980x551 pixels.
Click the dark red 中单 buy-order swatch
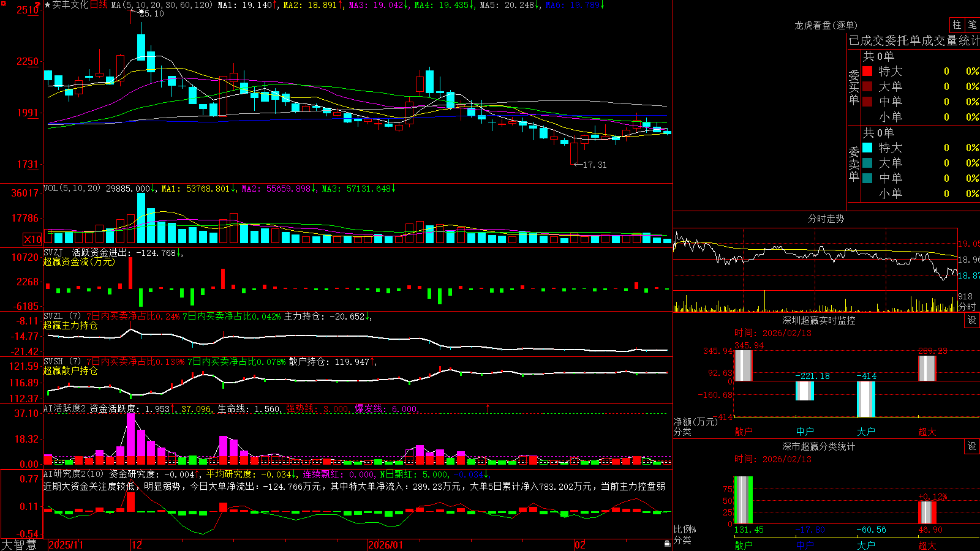coord(867,102)
